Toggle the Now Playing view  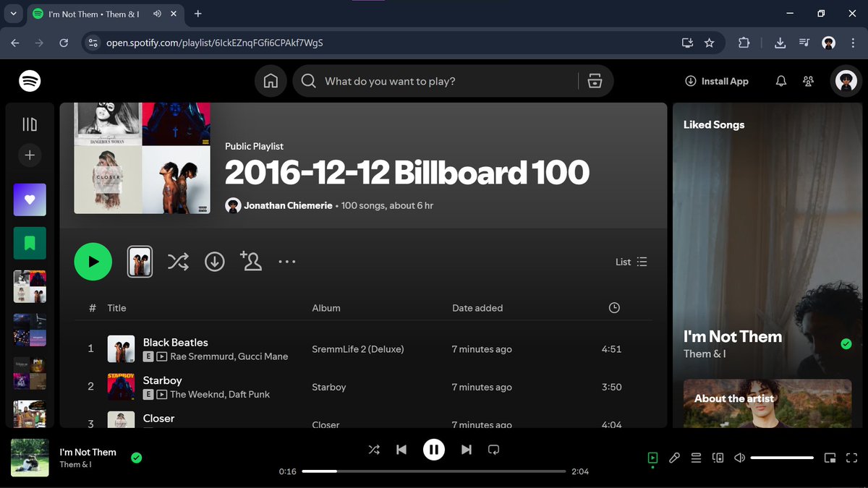tap(652, 458)
